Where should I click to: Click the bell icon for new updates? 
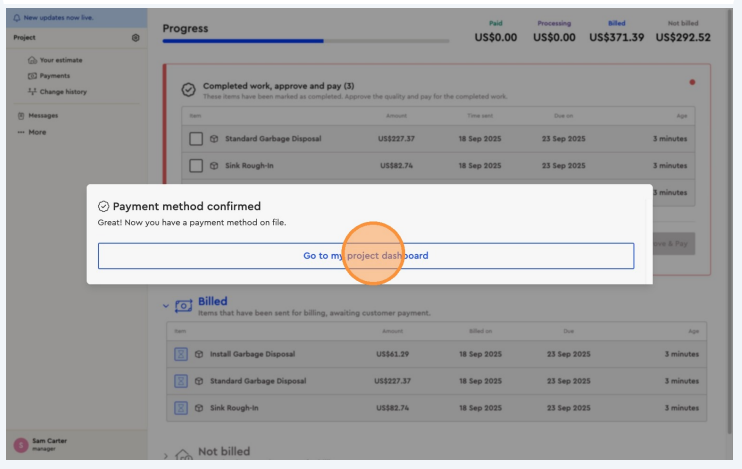click(x=17, y=19)
